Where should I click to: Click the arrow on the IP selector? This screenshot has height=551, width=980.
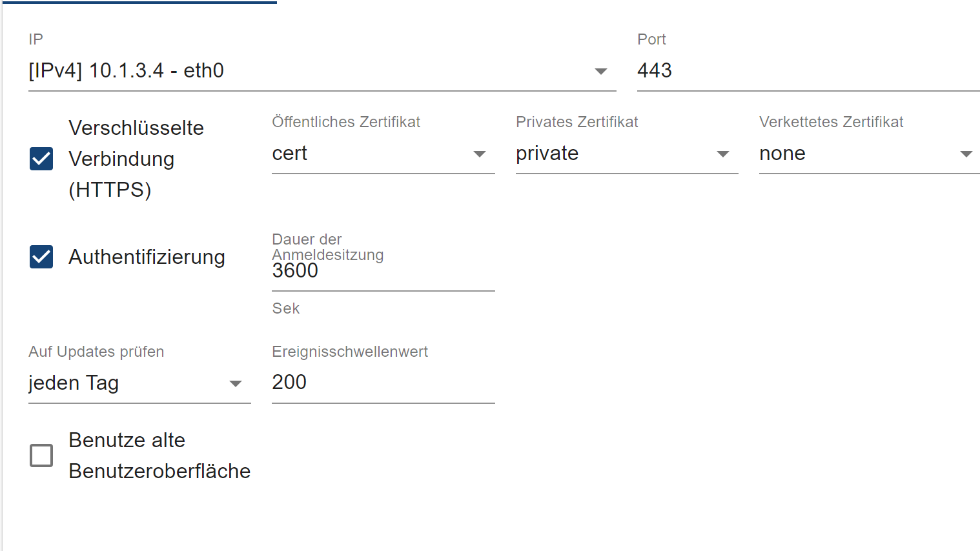[x=601, y=71]
